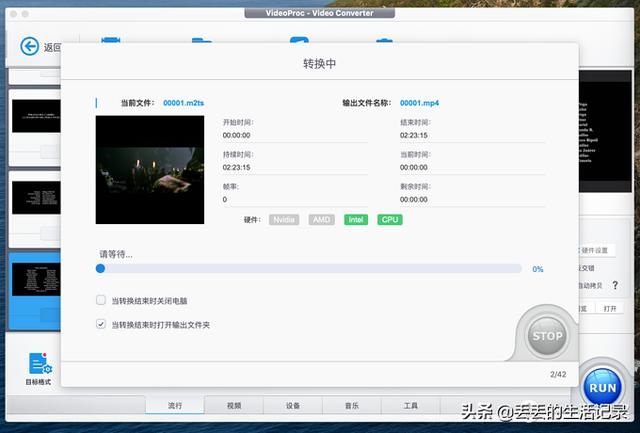Click the 结束时间 value 02:23:15
Screen dimensions: 640x433
(413, 135)
